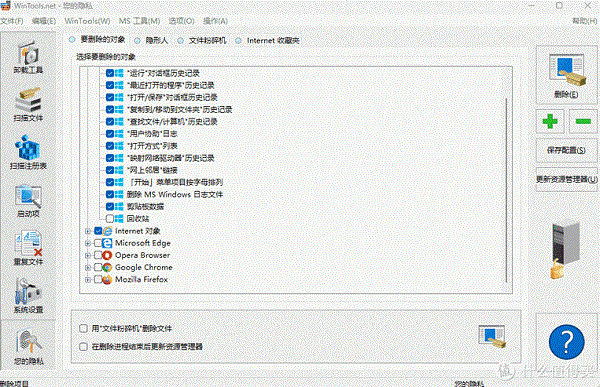The height and width of the screenshot is (387, 600).
Task: Open the 选项(O) menu
Action: point(181,21)
